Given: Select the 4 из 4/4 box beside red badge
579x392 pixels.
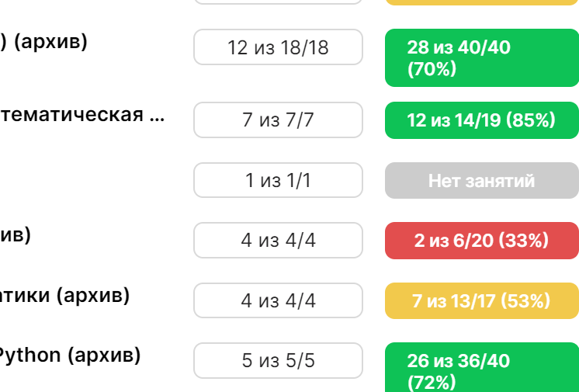Looking at the screenshot, I should [x=278, y=240].
